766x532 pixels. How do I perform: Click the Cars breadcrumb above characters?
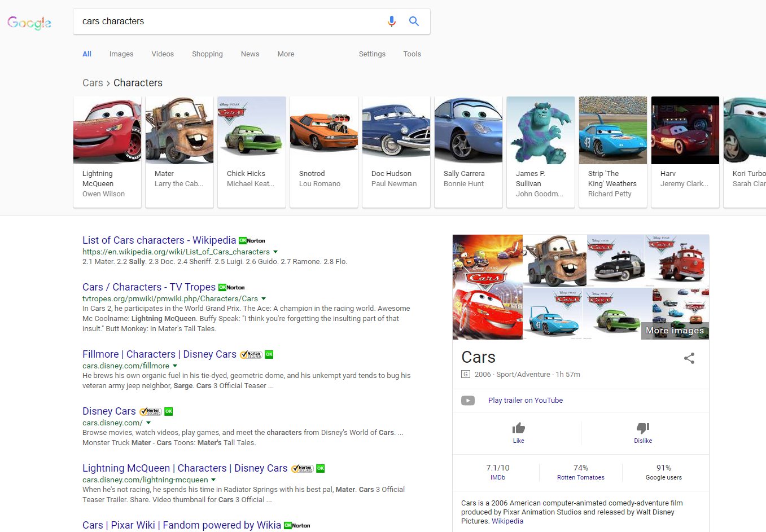point(93,83)
